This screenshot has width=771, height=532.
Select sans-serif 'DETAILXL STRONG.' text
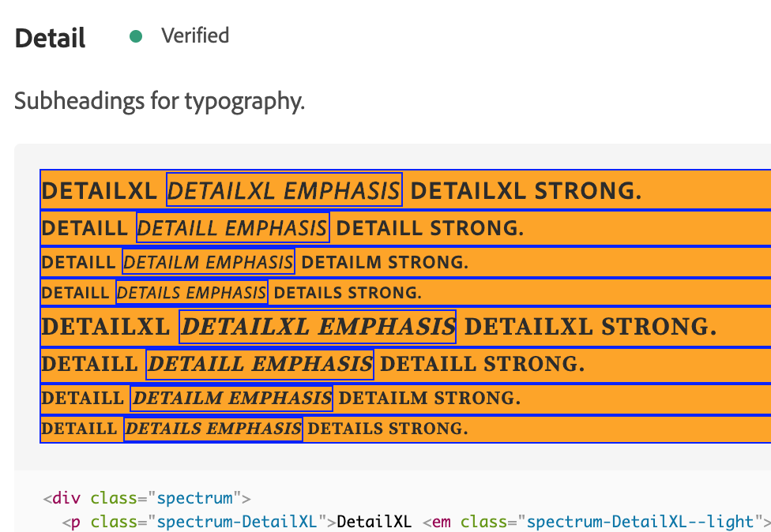(x=526, y=190)
